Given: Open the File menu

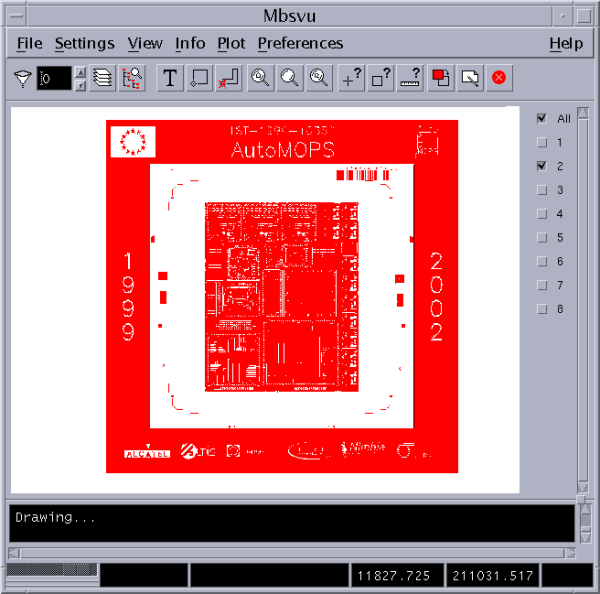Looking at the screenshot, I should click(x=30, y=43).
